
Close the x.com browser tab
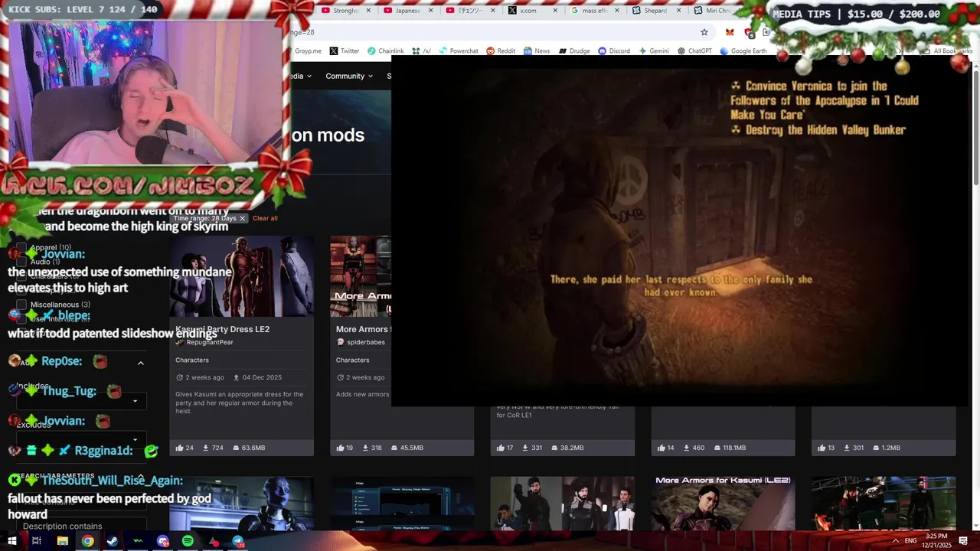(x=554, y=11)
